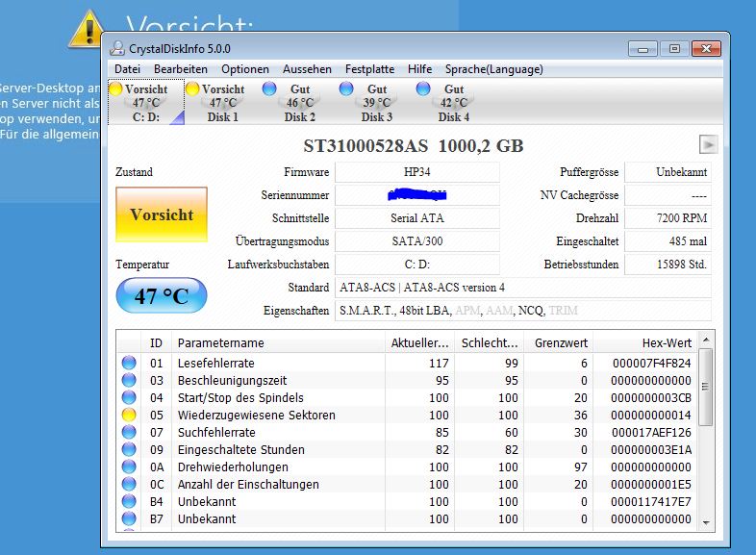Select the Disk 3 tab
Viewport: 756px width, 555px height.
[x=376, y=103]
